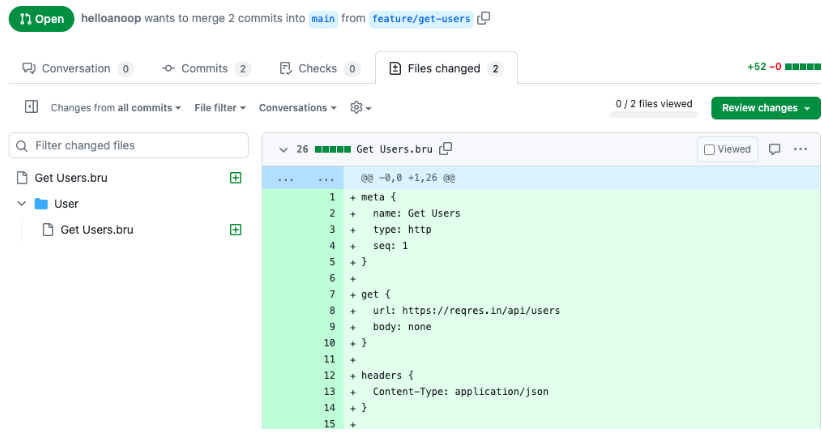Image resolution: width=822 pixels, height=432 pixels.
Task: Open the main branch link
Action: coord(321,19)
